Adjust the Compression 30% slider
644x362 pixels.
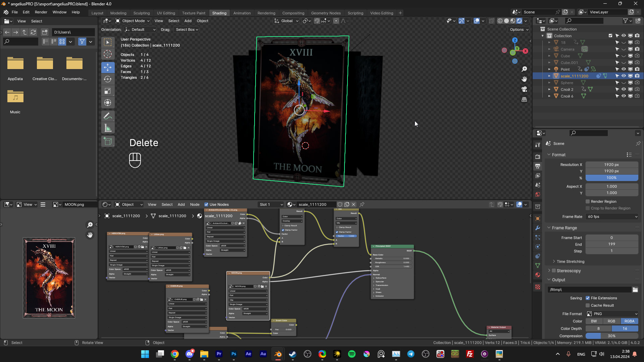(612, 336)
